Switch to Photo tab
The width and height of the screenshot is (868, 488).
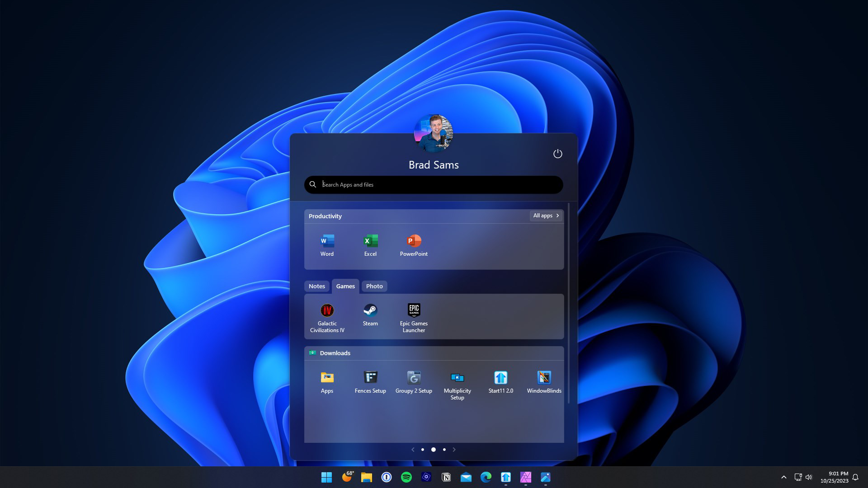pos(374,286)
